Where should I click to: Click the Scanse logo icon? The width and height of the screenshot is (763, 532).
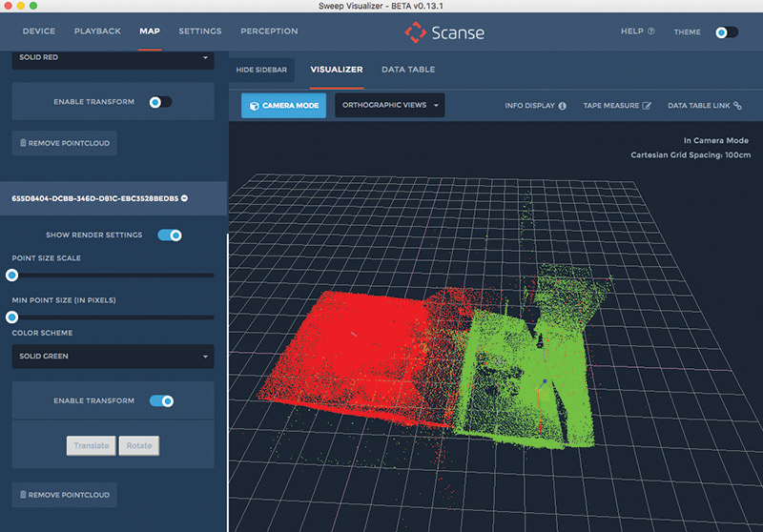(x=416, y=32)
